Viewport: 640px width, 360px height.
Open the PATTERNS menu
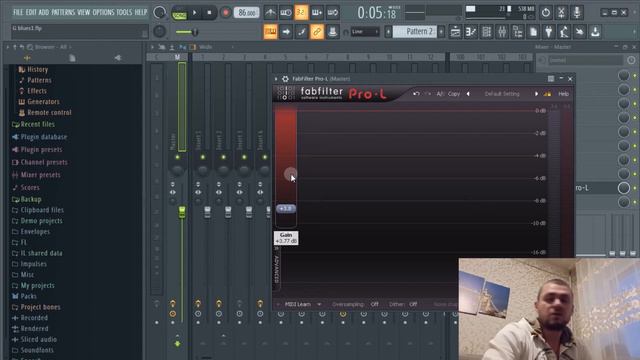63,12
